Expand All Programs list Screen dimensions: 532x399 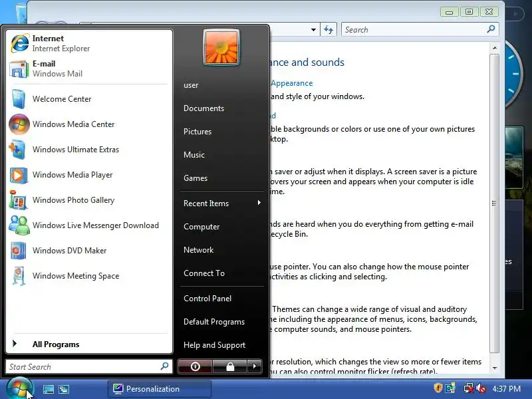point(89,344)
